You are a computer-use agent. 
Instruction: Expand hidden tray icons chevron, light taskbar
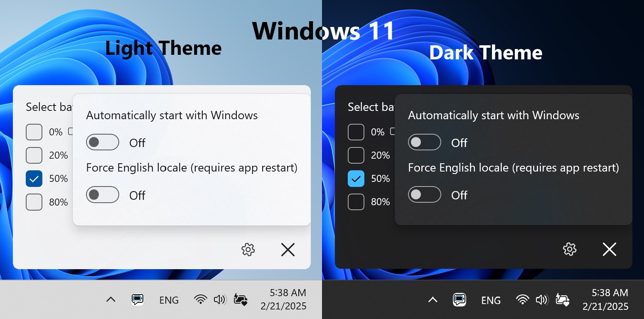point(111,299)
